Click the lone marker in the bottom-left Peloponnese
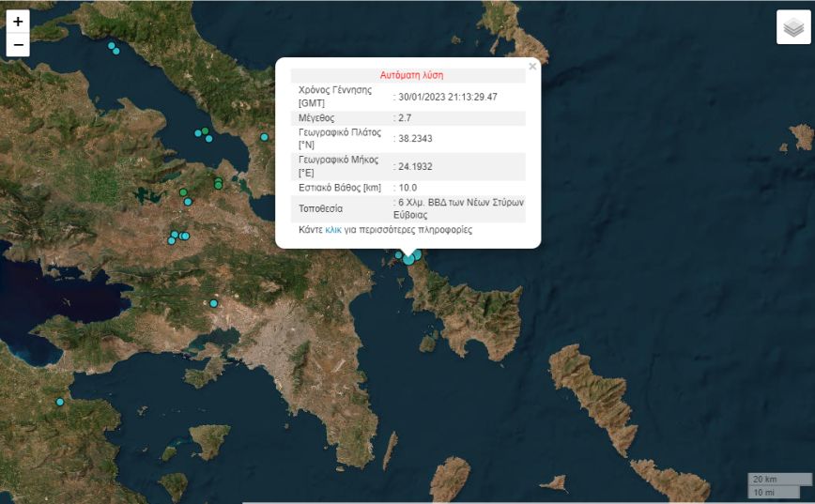Viewport: 815px width, 504px height. (x=60, y=402)
